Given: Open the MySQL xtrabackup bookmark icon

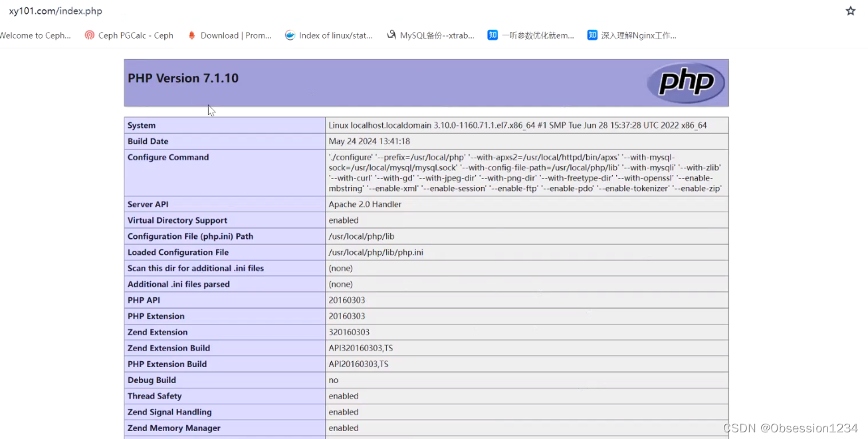Looking at the screenshot, I should 391,35.
